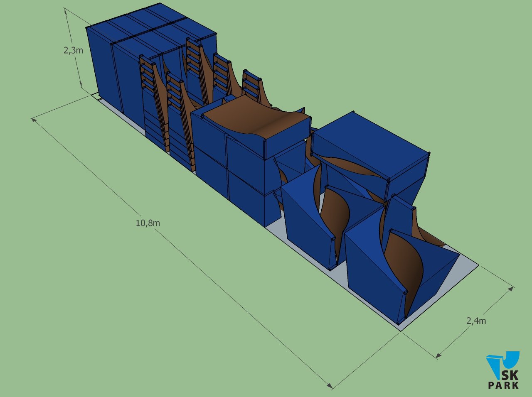Click the SK PARK logo emblem
The width and height of the screenshot is (532, 397).
[502, 364]
